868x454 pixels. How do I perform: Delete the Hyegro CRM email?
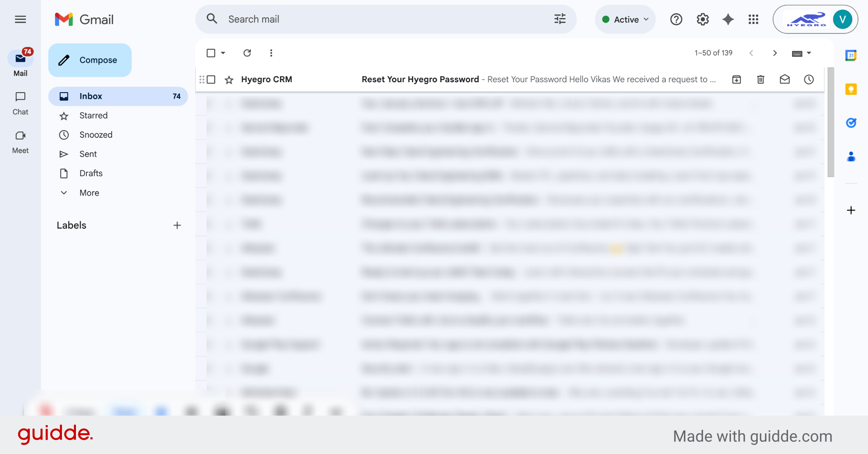760,79
